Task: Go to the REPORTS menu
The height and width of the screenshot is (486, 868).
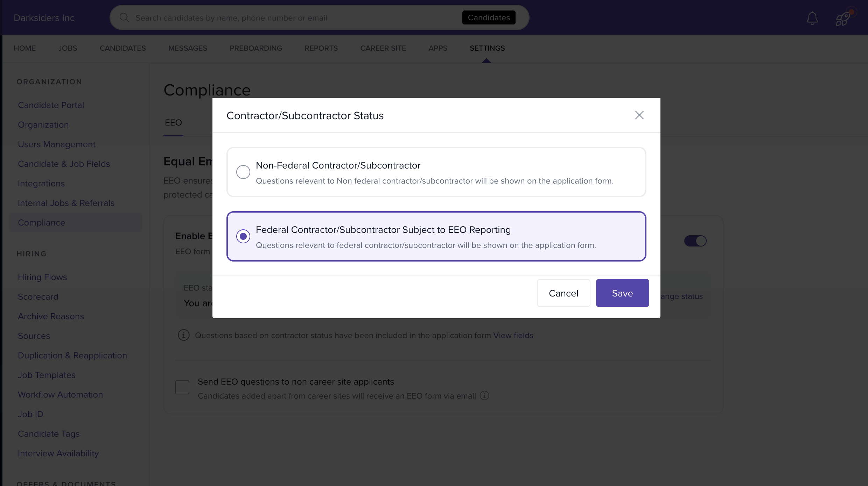Action: point(321,48)
